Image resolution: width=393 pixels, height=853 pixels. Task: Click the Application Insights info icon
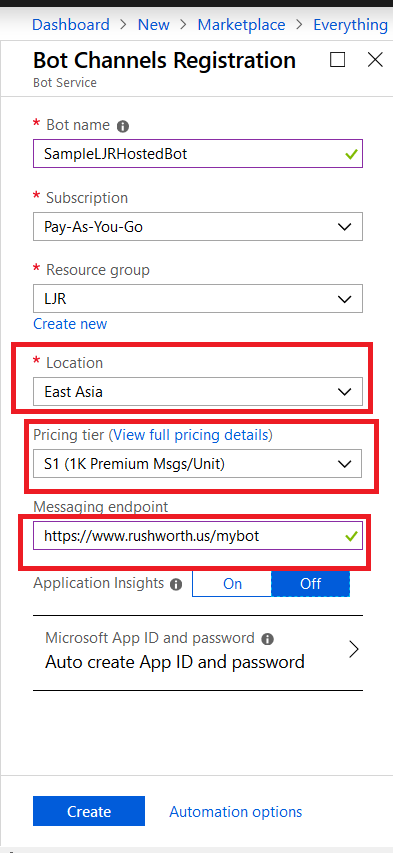tap(176, 584)
